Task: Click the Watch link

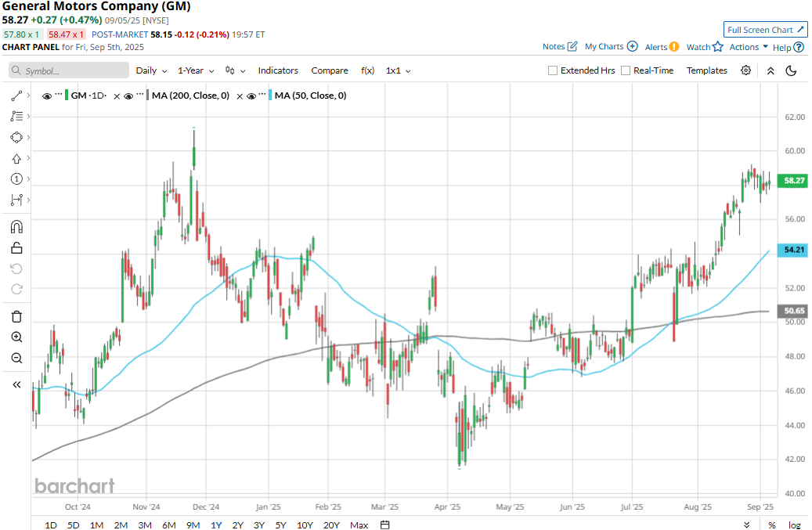Action: (x=698, y=47)
